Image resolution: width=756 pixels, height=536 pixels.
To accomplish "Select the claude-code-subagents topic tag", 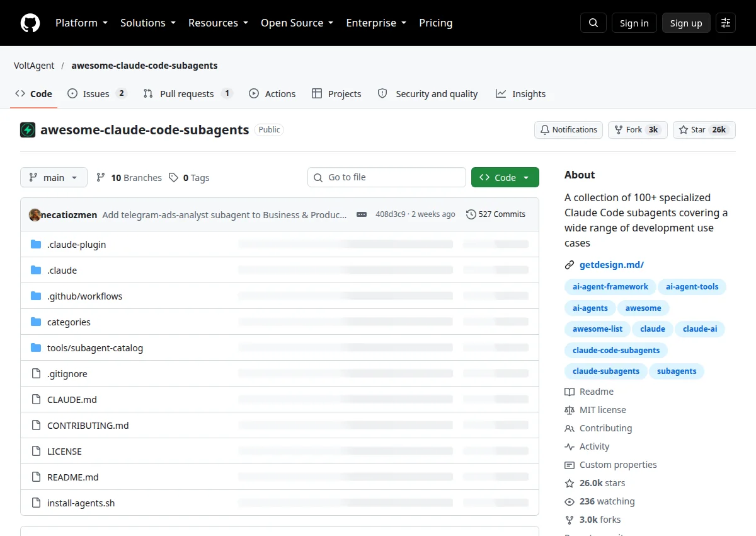I will [616, 350].
